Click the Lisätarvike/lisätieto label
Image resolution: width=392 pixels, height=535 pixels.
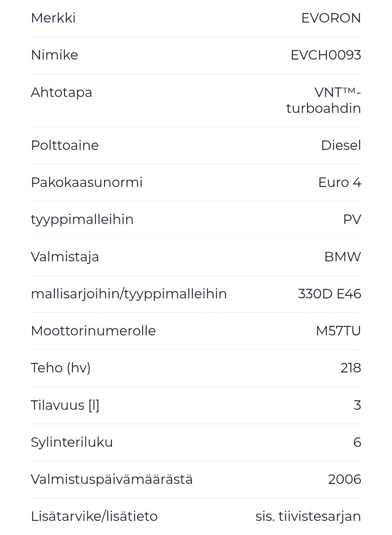[x=94, y=516]
